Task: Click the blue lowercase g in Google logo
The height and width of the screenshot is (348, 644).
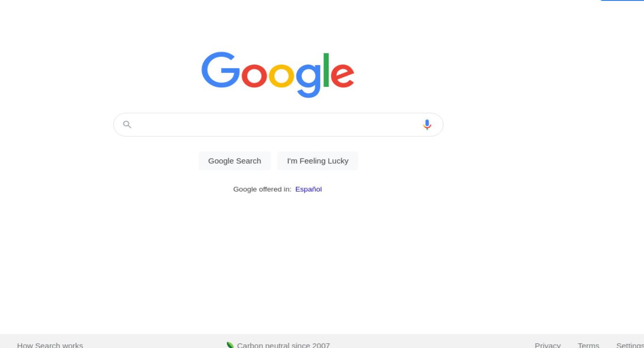Action: click(308, 81)
